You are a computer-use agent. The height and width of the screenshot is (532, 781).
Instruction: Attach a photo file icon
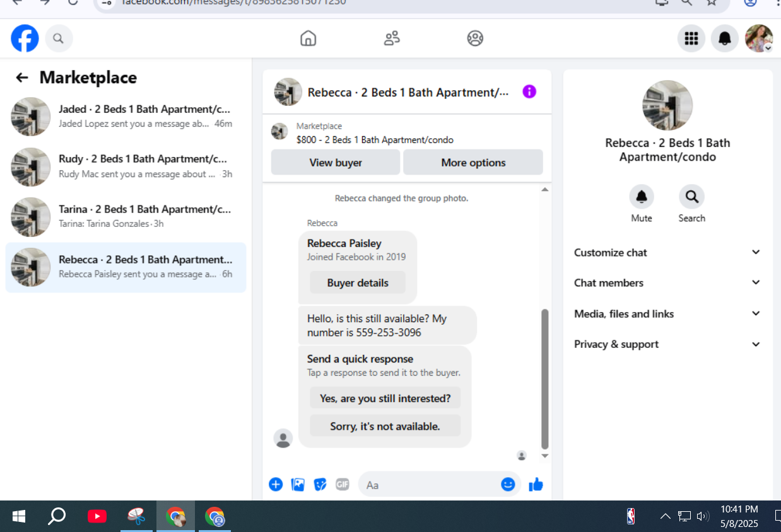tap(298, 484)
